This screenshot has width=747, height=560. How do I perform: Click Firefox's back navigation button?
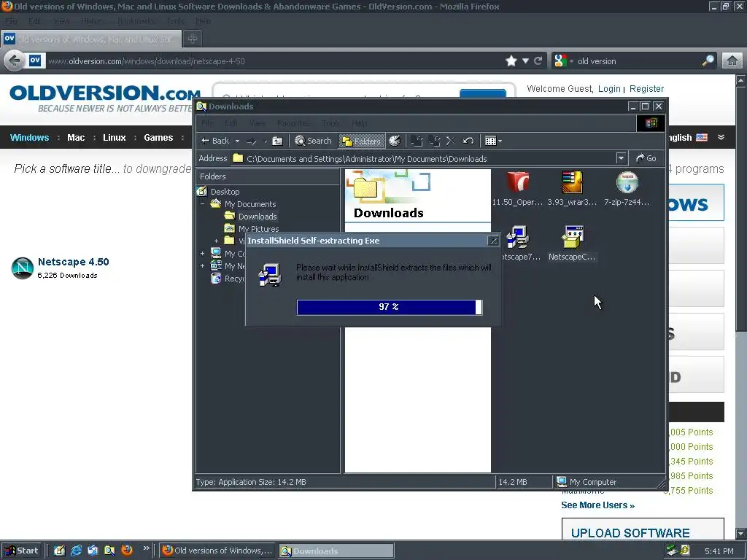click(x=15, y=61)
